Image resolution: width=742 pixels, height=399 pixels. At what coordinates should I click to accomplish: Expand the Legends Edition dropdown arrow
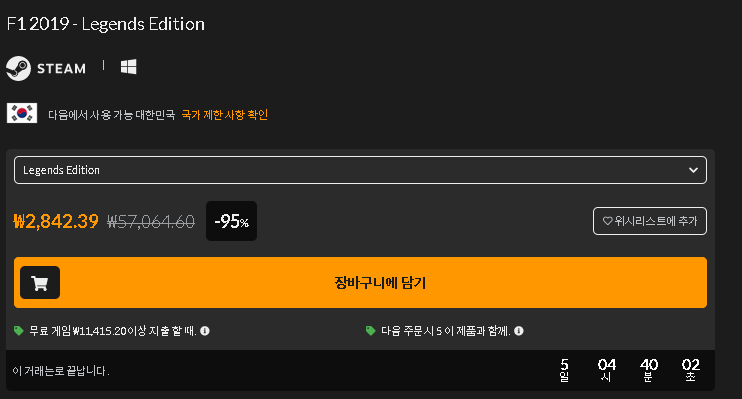pyautogui.click(x=693, y=170)
